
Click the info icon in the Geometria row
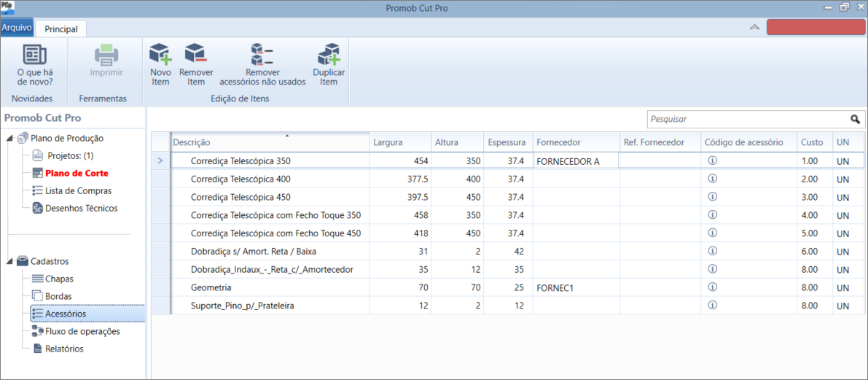713,287
